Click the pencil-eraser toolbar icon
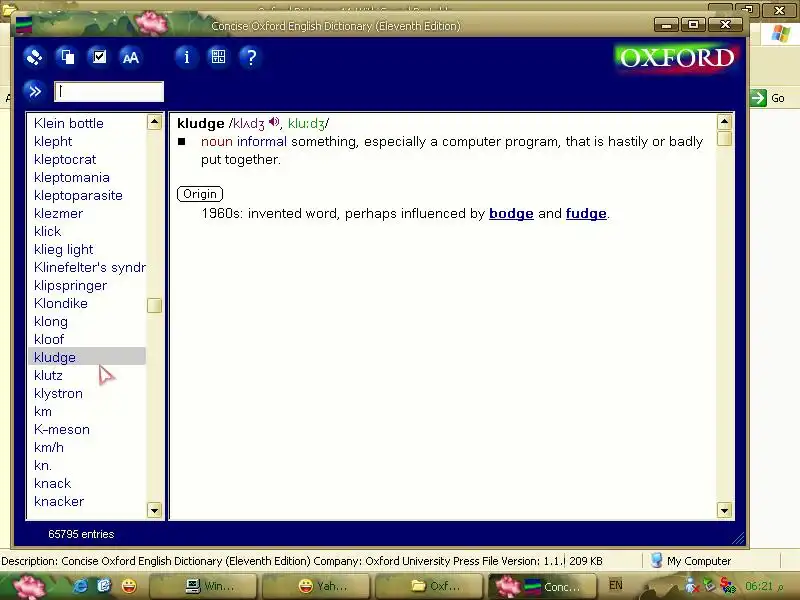 tap(35, 57)
